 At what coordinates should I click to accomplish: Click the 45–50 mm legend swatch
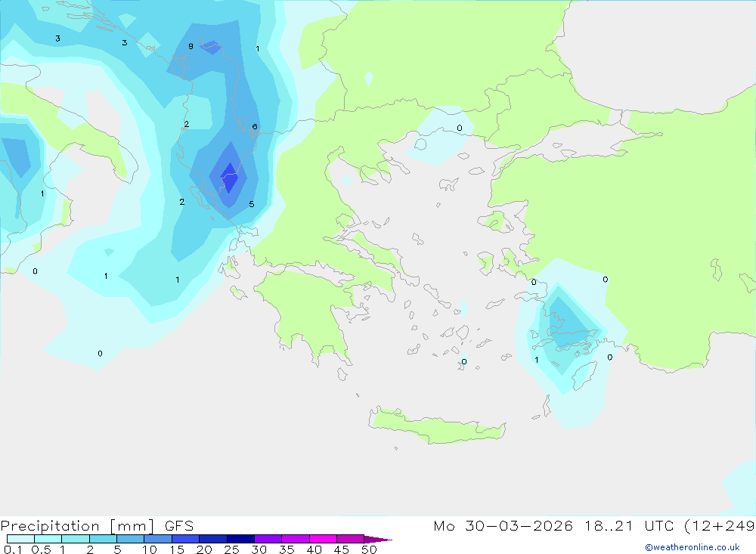351,539
